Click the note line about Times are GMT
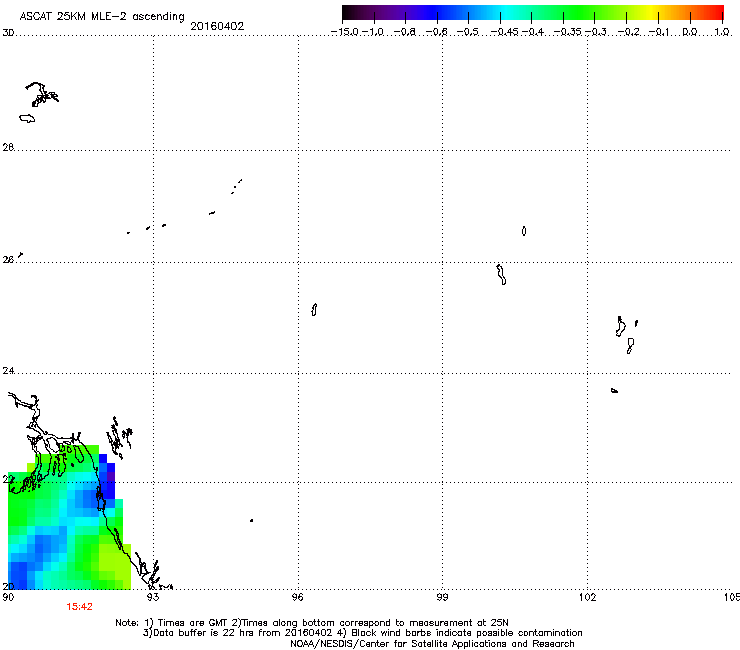The height and width of the screenshot is (650, 740). click(x=312, y=623)
